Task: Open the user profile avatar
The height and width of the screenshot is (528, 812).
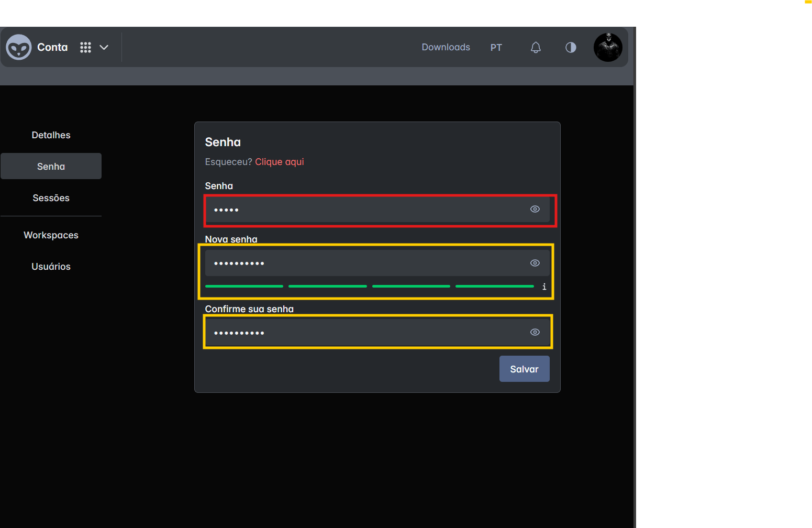Action: coord(608,48)
